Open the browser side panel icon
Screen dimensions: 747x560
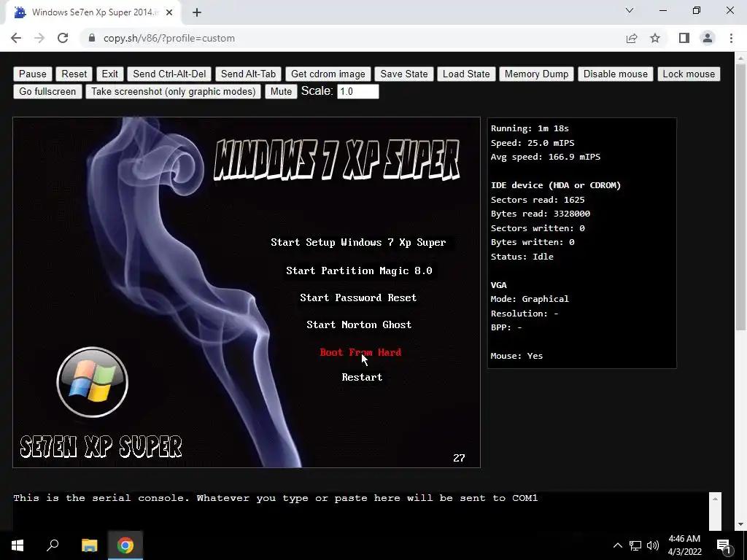coord(684,38)
